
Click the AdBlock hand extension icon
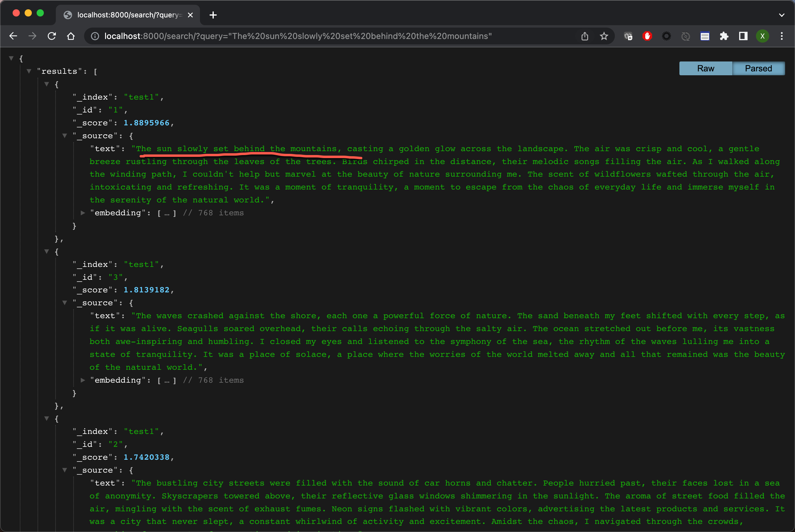point(647,36)
